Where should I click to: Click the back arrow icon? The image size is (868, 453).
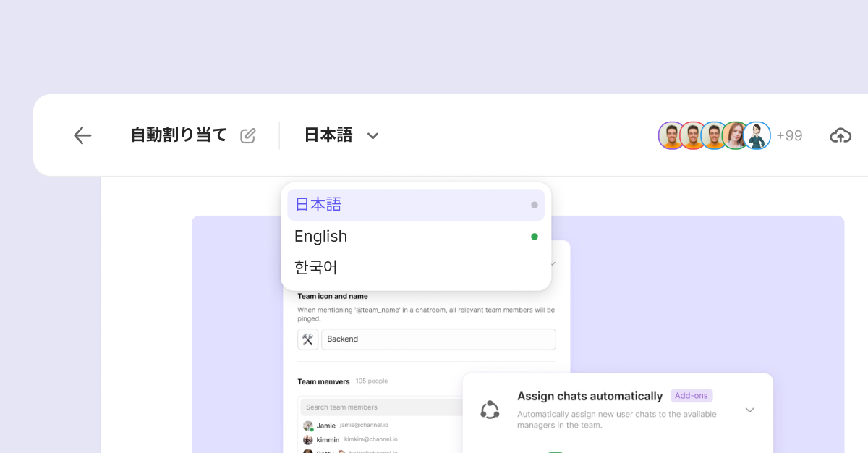82,135
